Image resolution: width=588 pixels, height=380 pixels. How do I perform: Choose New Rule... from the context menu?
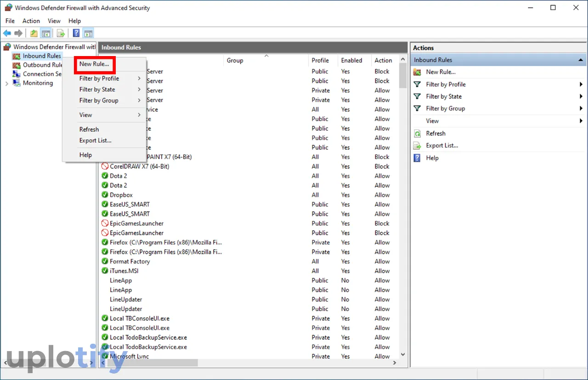[x=94, y=64]
